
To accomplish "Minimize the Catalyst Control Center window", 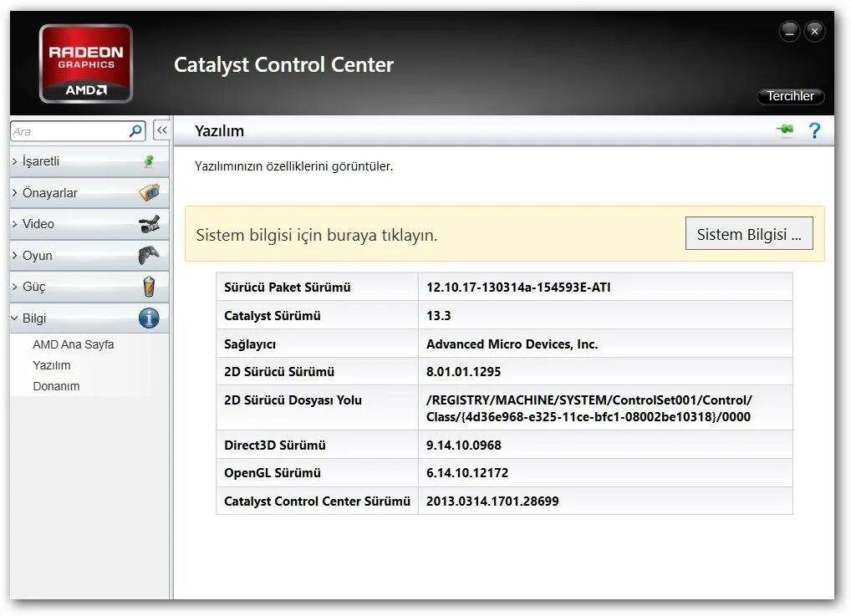I will point(790,32).
